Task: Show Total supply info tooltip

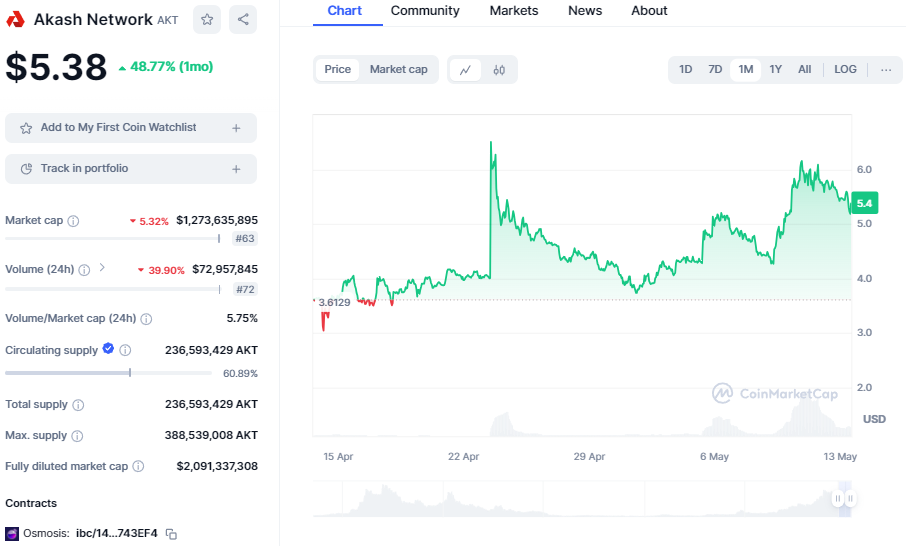Action: (78, 405)
